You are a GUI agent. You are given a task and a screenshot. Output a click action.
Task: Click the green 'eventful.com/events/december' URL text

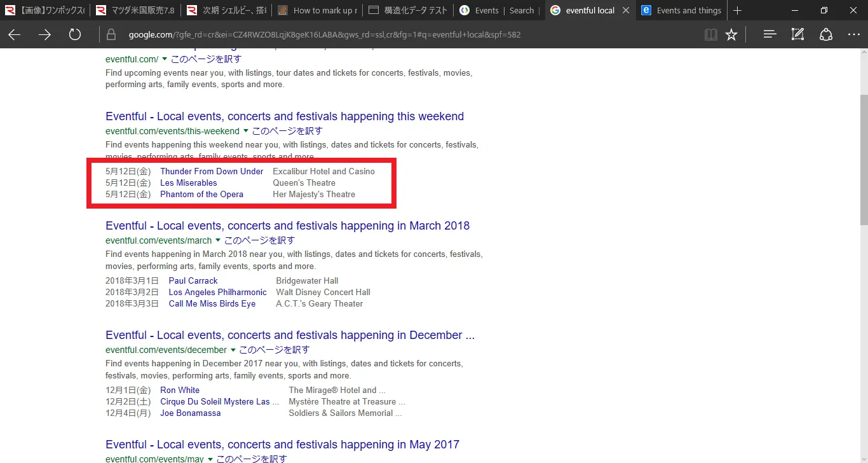166,350
